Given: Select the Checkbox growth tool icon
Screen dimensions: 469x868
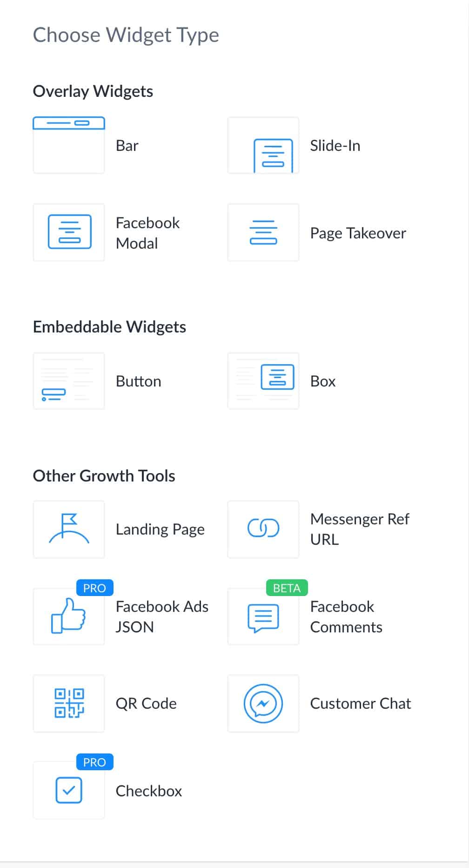Looking at the screenshot, I should pyautogui.click(x=69, y=790).
